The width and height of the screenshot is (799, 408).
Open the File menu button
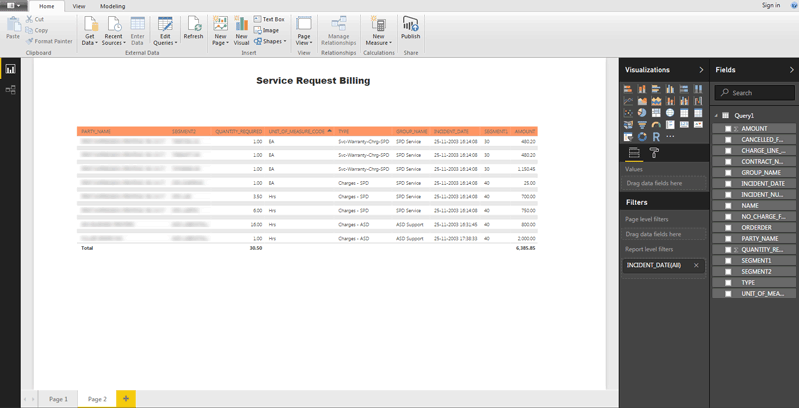(14, 6)
